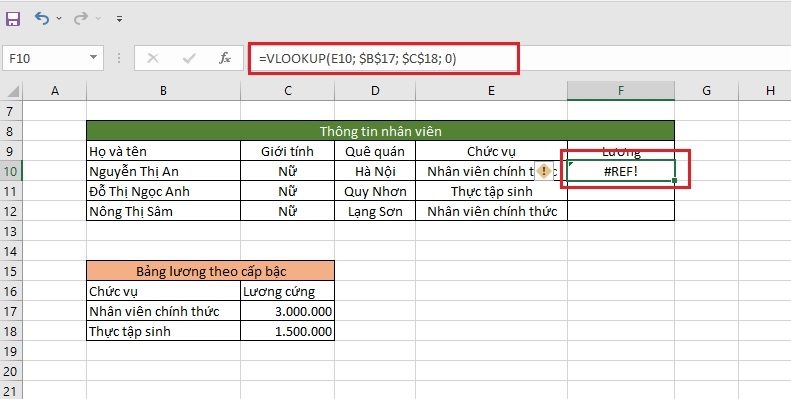
Task: Click the Enter checkmark formula button
Action: pyautogui.click(x=189, y=59)
